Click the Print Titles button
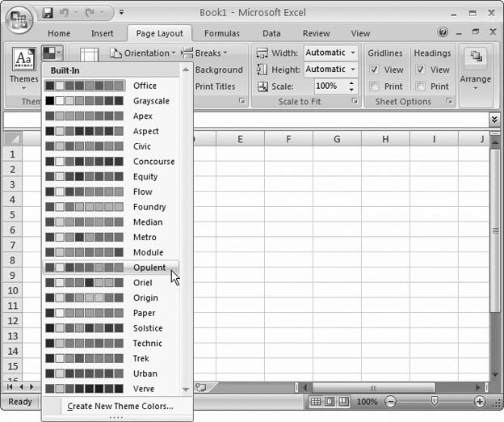Viewport: 504px width, 422px height. click(x=214, y=87)
